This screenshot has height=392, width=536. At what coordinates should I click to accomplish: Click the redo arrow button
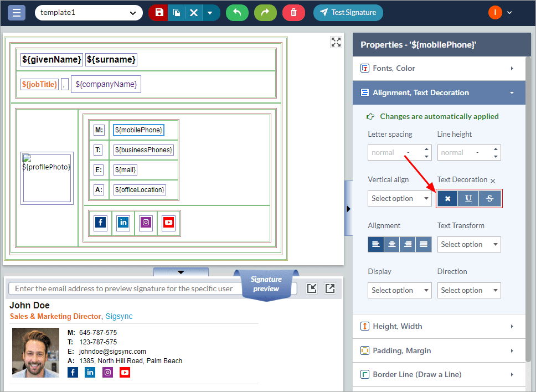(265, 12)
